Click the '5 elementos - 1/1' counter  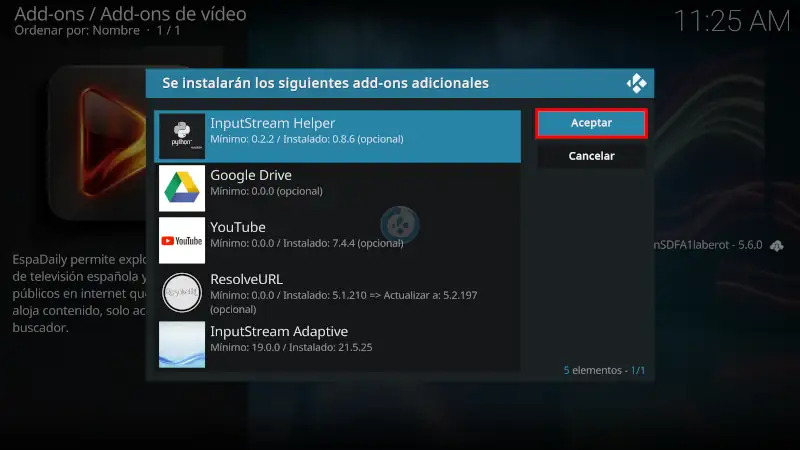(x=604, y=370)
